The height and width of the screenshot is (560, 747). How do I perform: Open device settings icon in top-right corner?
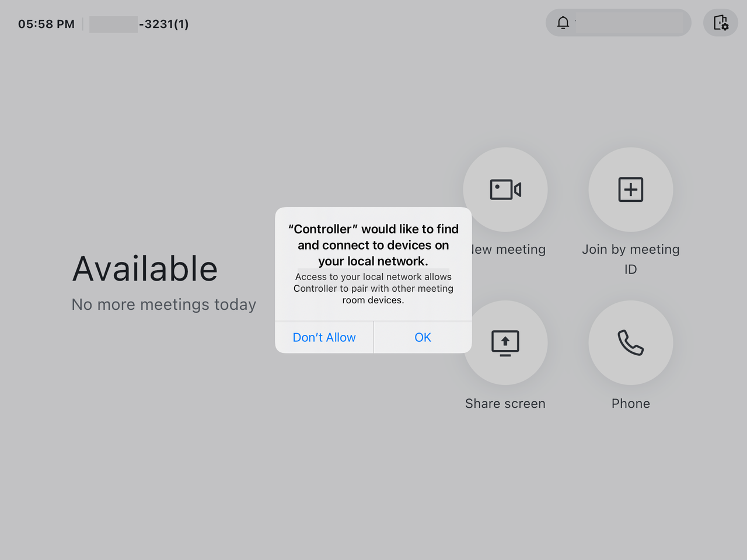pos(720,23)
